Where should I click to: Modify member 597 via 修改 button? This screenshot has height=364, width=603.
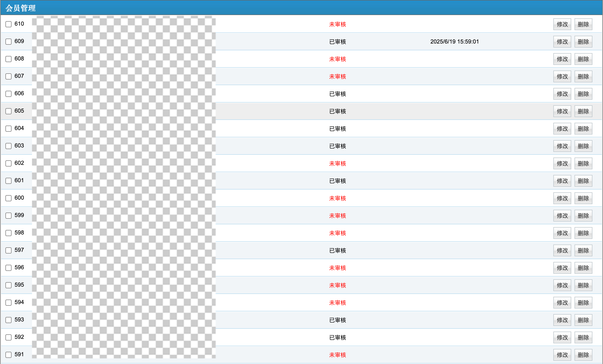coord(562,250)
